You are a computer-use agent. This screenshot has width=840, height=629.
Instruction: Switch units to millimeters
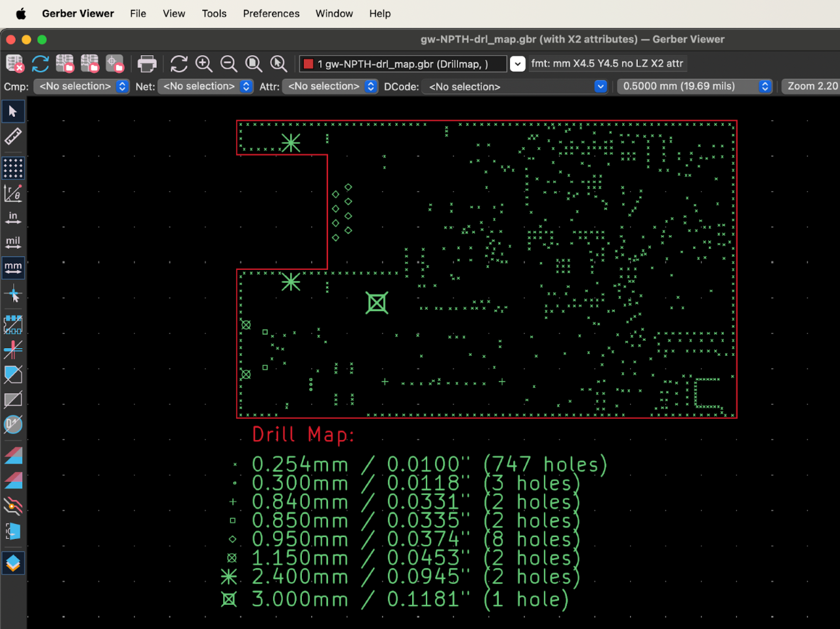[x=13, y=268]
